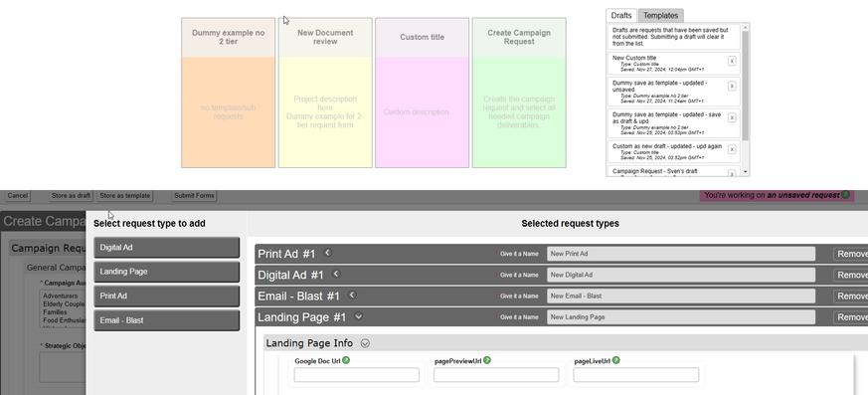Add a Landing Page request type
This screenshot has width=868, height=395.
[x=167, y=272]
